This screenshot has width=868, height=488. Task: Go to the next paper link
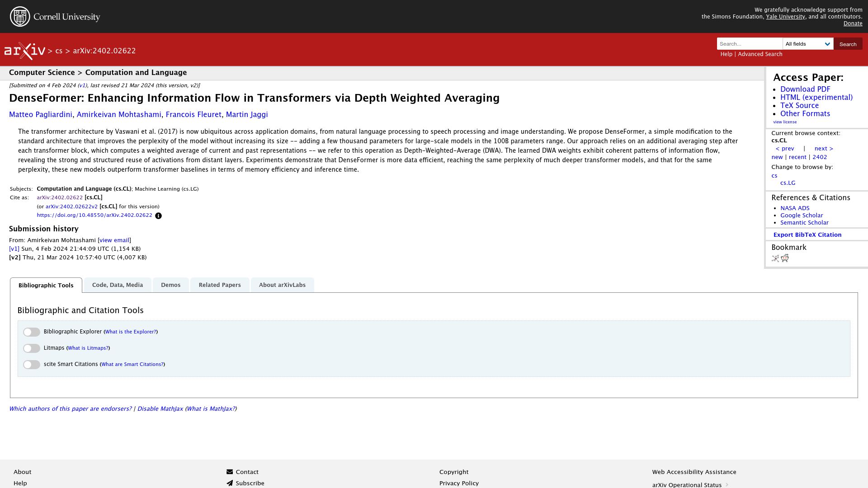[x=824, y=149]
